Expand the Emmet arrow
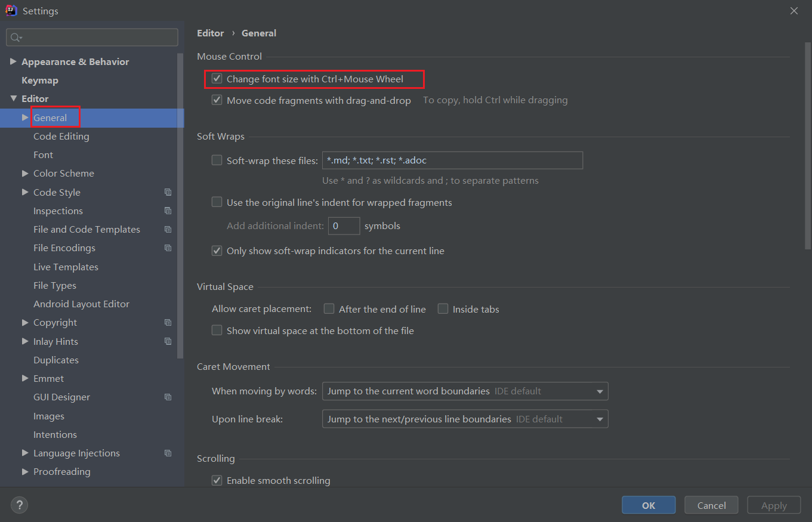Image resolution: width=812 pixels, height=522 pixels. [x=25, y=378]
